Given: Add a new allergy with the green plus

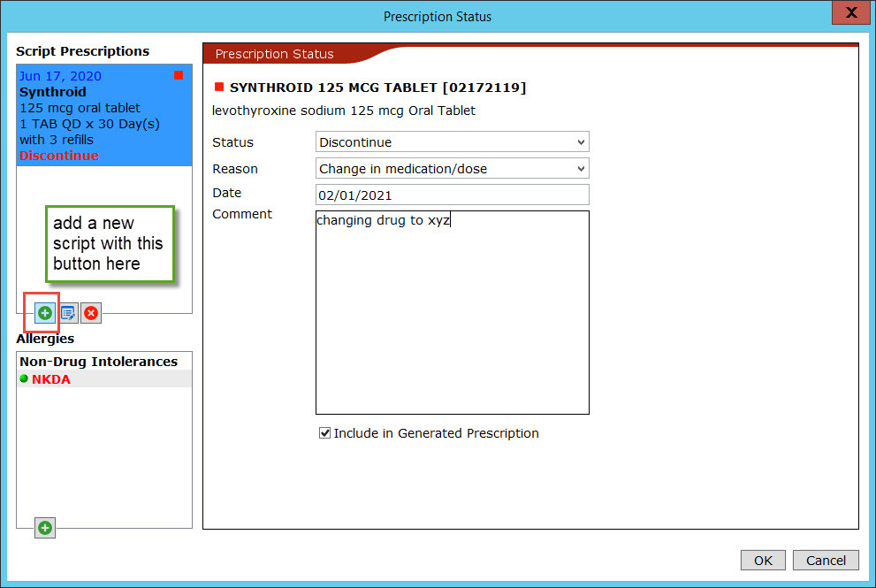Looking at the screenshot, I should click(45, 528).
